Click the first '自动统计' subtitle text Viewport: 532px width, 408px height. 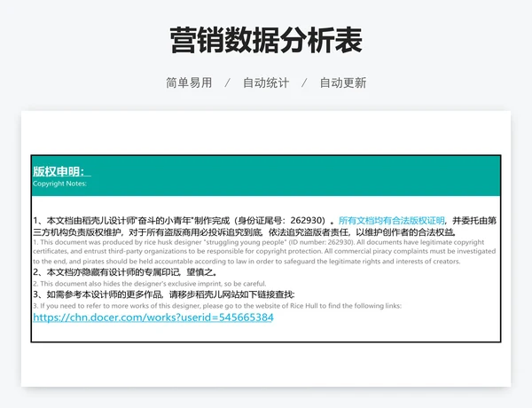(266, 82)
